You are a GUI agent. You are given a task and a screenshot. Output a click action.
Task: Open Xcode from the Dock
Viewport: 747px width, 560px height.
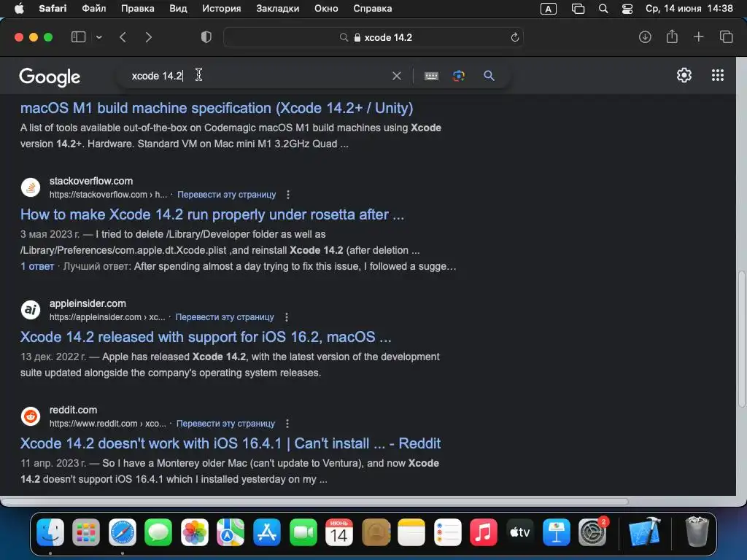point(645,532)
